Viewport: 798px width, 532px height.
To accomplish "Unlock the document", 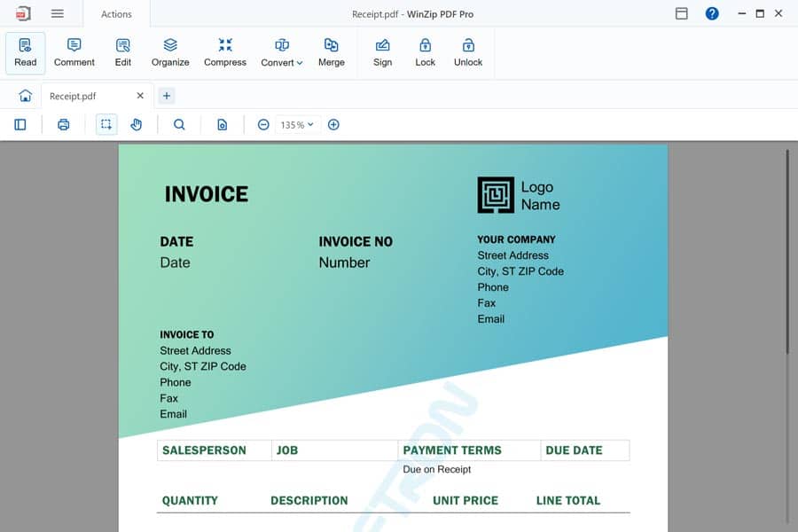I will click(x=467, y=51).
